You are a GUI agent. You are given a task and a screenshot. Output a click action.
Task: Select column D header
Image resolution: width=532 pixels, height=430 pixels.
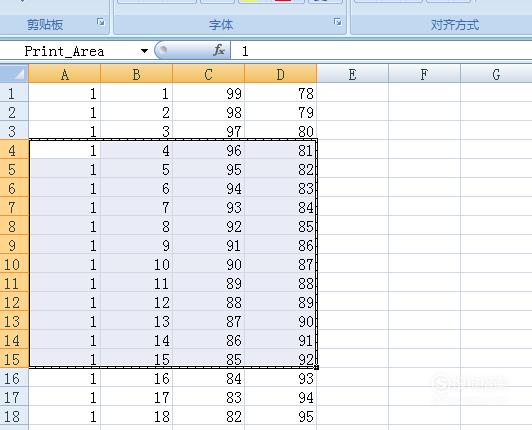(281, 74)
